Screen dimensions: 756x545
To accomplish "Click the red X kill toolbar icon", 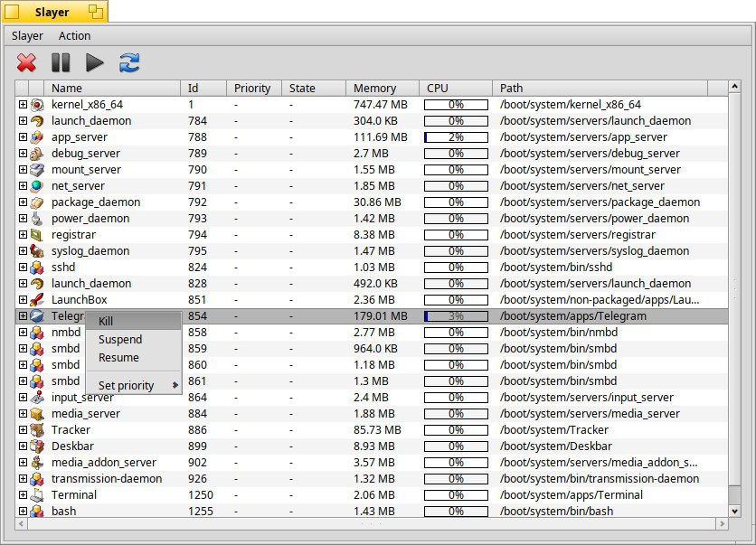I will pos(26,62).
